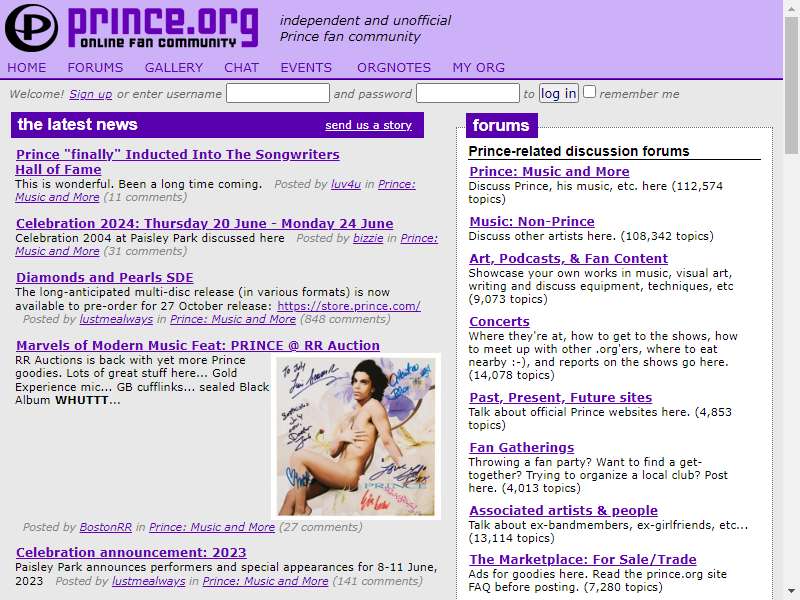Click the Sign up link

coord(90,94)
